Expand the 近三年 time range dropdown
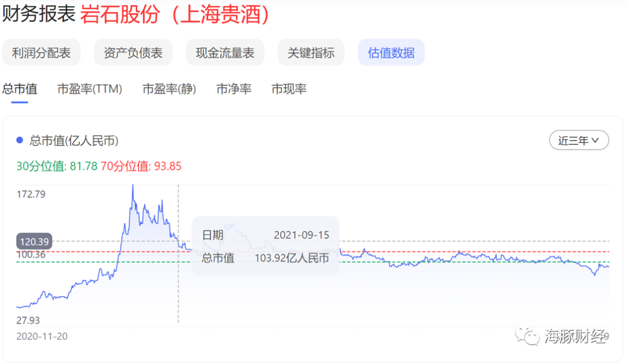The image size is (626, 364). pos(579,140)
